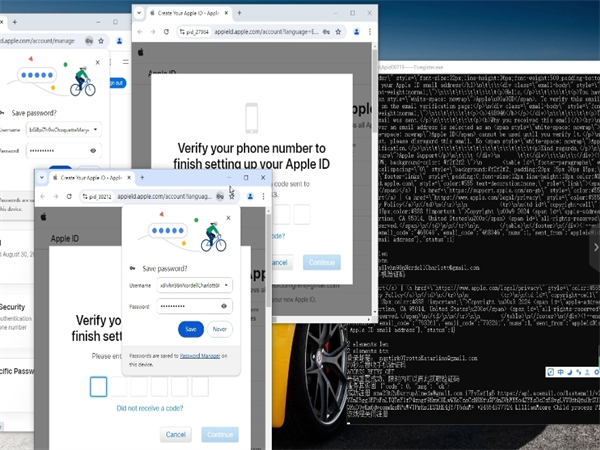The image size is (600, 450).
Task: Reload the front Chrome window page
Action: coord(70,197)
